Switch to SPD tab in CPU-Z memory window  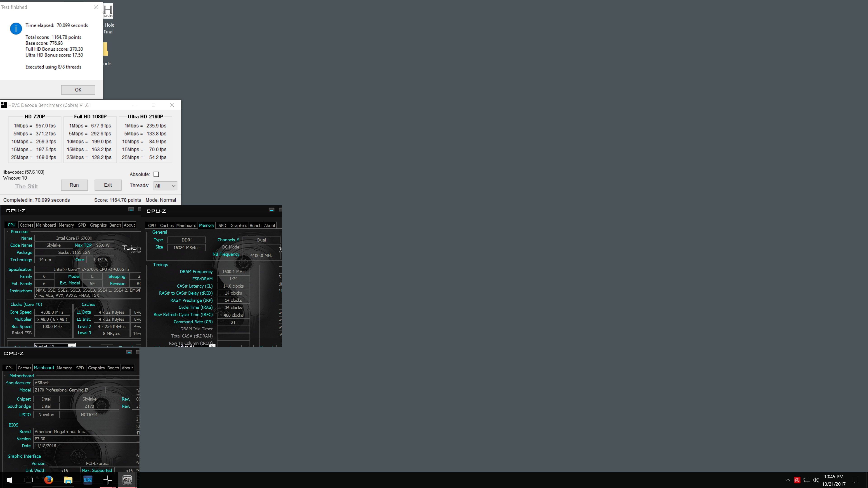pyautogui.click(x=222, y=225)
